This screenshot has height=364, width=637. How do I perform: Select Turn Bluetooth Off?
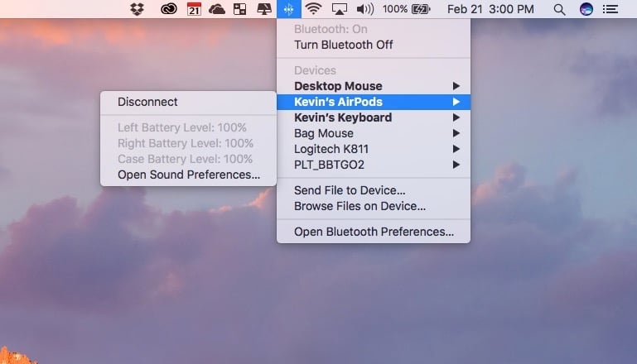374,45
